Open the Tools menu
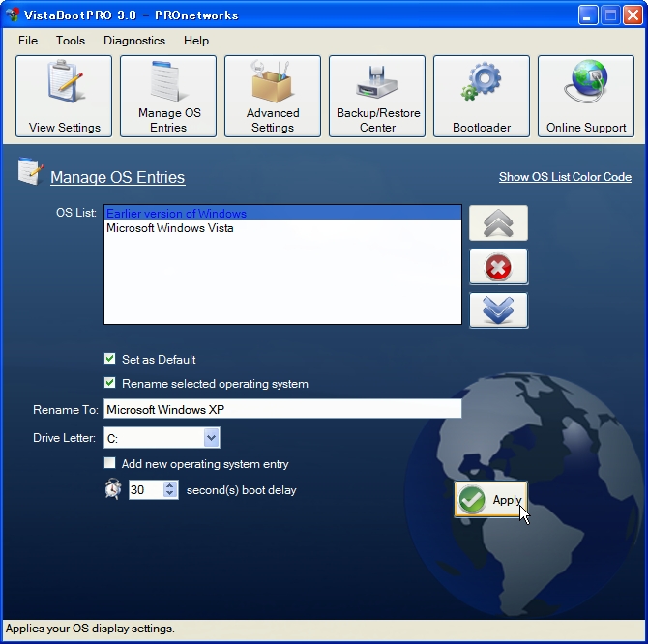 pos(71,41)
